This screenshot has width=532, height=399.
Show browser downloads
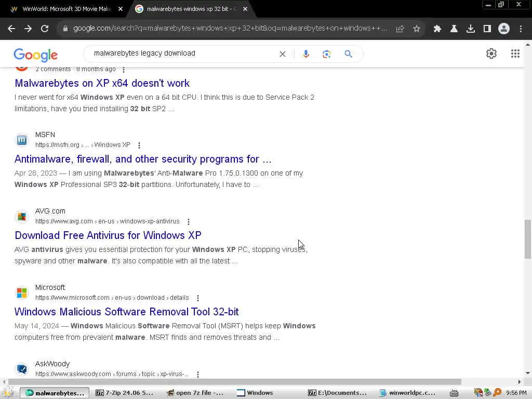point(471,29)
